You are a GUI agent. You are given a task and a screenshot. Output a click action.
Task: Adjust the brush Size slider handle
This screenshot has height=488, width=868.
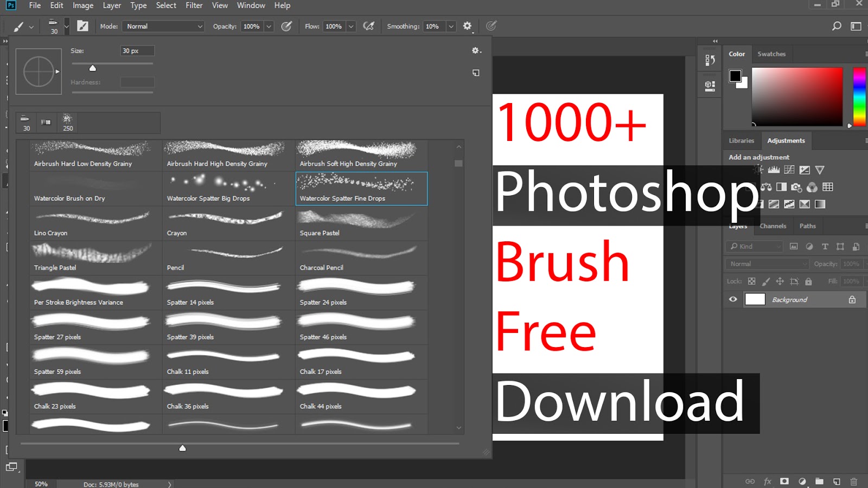point(93,68)
